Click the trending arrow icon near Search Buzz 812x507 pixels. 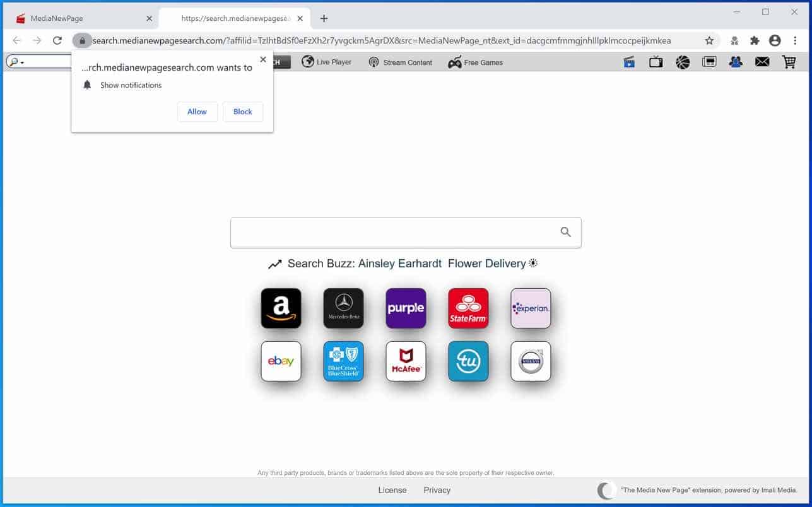(x=274, y=264)
